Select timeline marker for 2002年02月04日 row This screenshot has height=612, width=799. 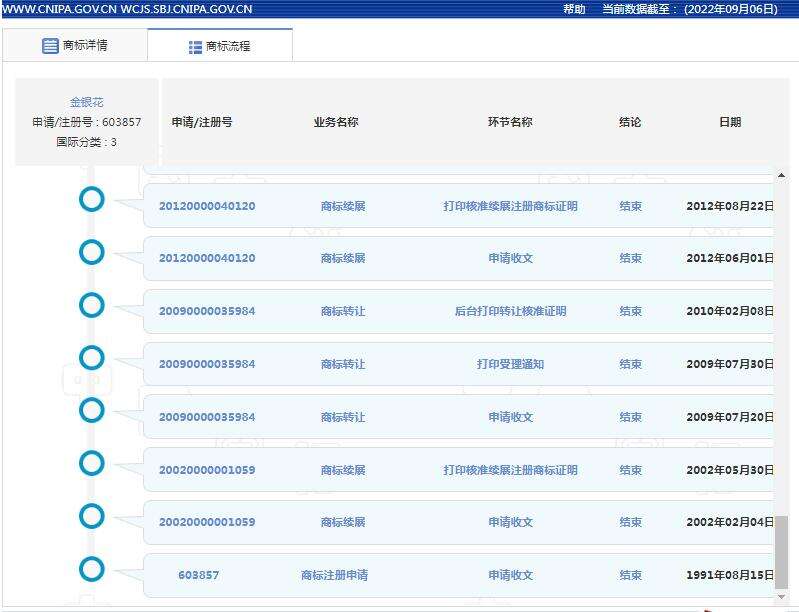pyautogui.click(x=92, y=516)
